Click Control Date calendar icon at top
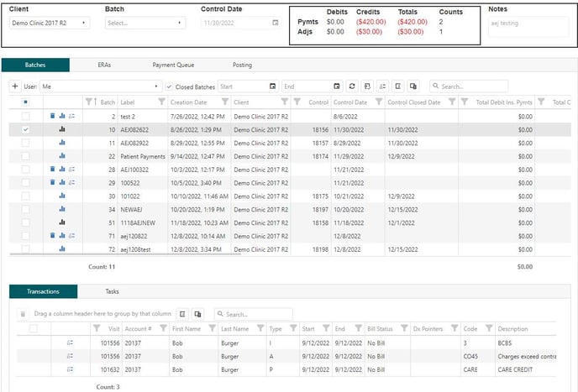The image size is (578, 392). coord(276,24)
